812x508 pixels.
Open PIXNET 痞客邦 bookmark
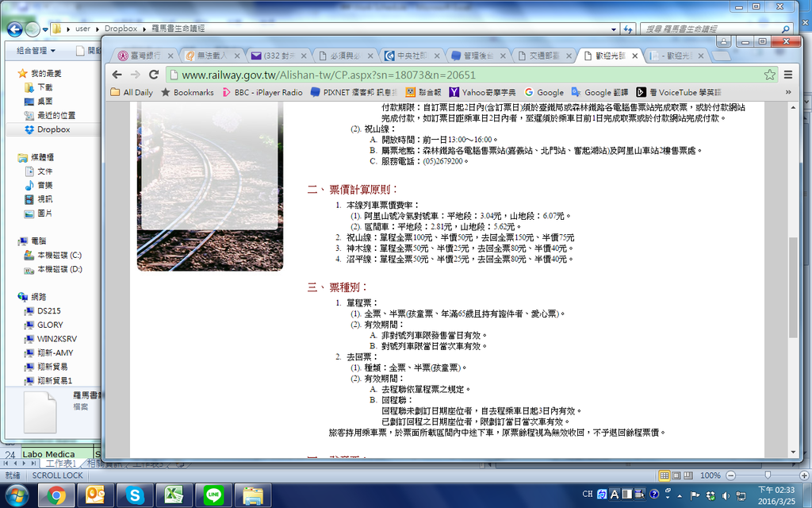[x=354, y=92]
